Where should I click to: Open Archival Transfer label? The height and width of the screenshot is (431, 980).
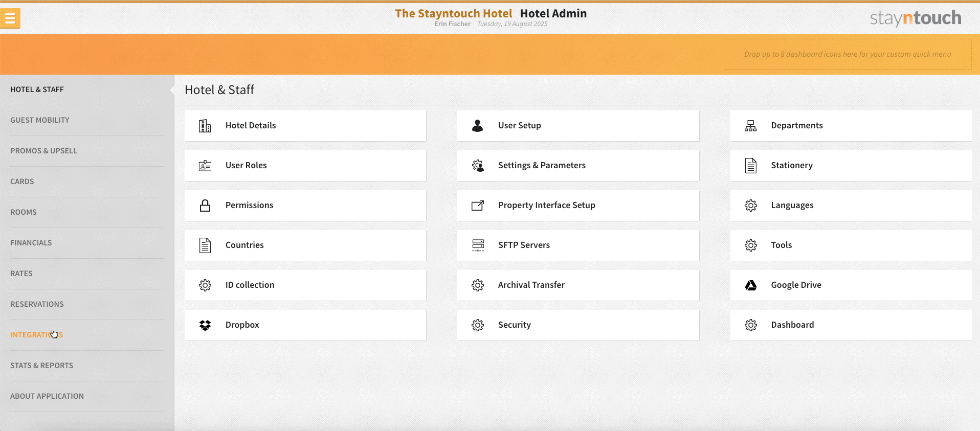click(531, 285)
